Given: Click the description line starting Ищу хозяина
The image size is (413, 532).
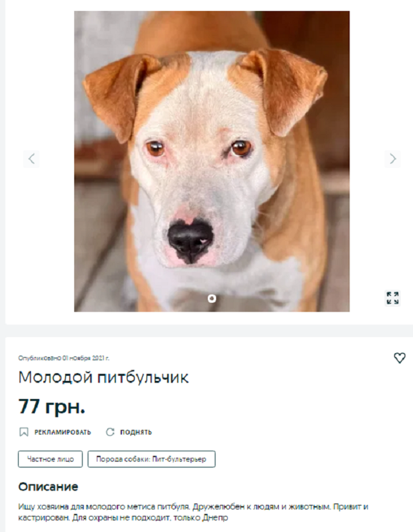Looking at the screenshot, I should 194,507.
